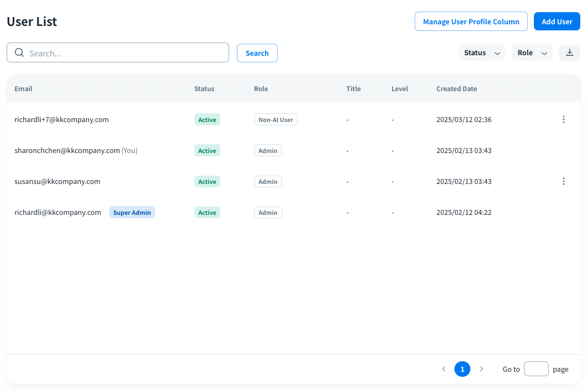Click the (You) label beside sharonchchen

point(129,150)
